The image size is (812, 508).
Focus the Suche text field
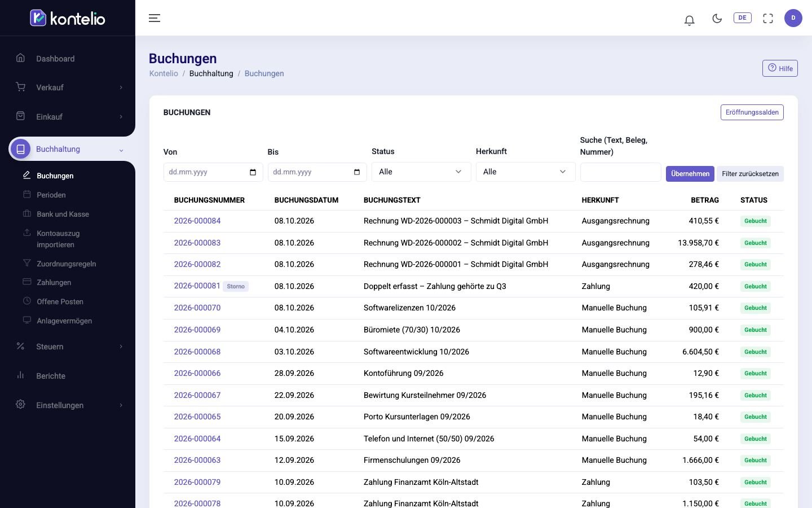pos(620,172)
